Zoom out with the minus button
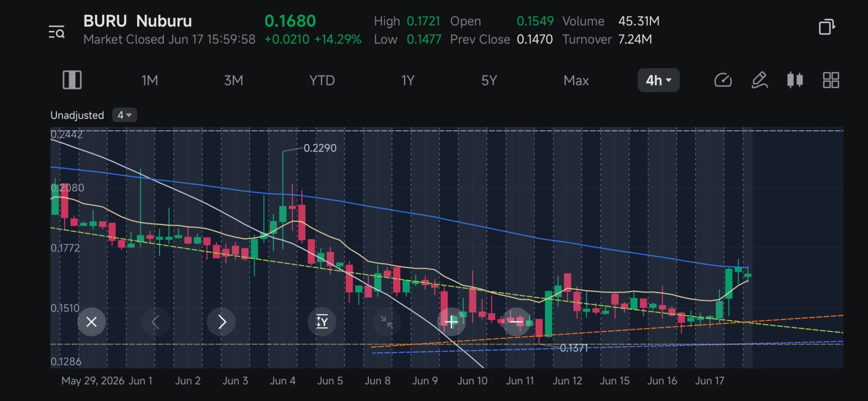 (x=516, y=322)
